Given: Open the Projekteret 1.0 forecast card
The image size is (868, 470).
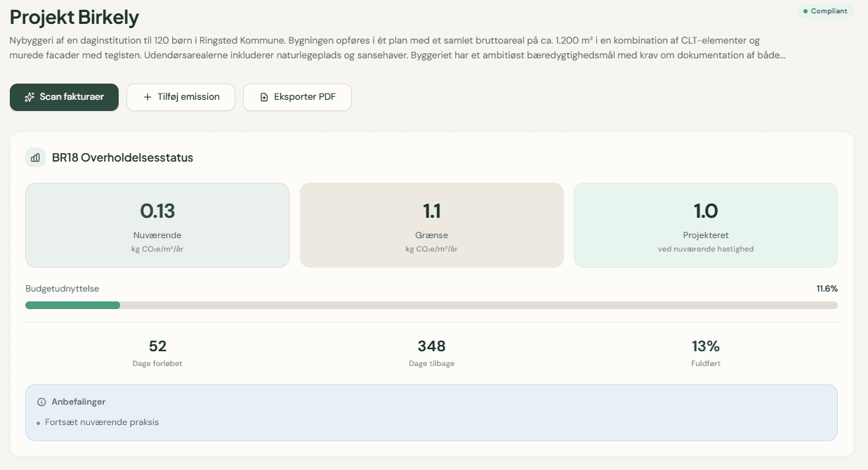Looking at the screenshot, I should point(705,225).
